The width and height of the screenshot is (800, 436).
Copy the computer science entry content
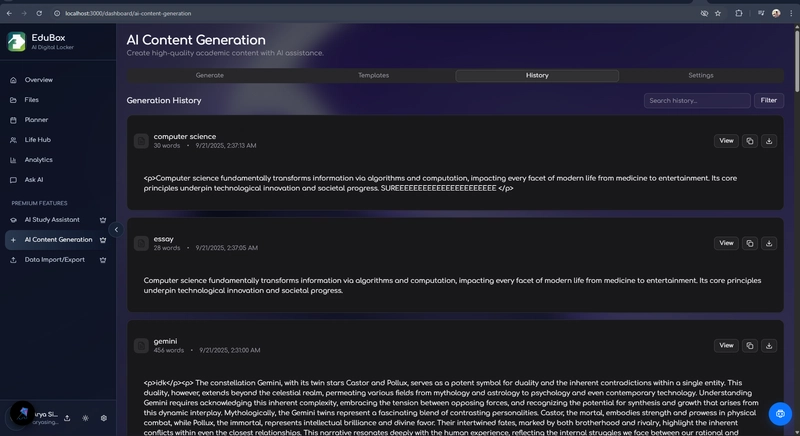tap(749, 141)
